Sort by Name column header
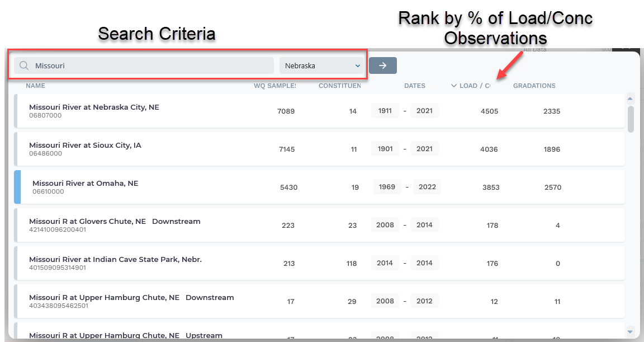This screenshot has height=342, width=644. click(35, 86)
